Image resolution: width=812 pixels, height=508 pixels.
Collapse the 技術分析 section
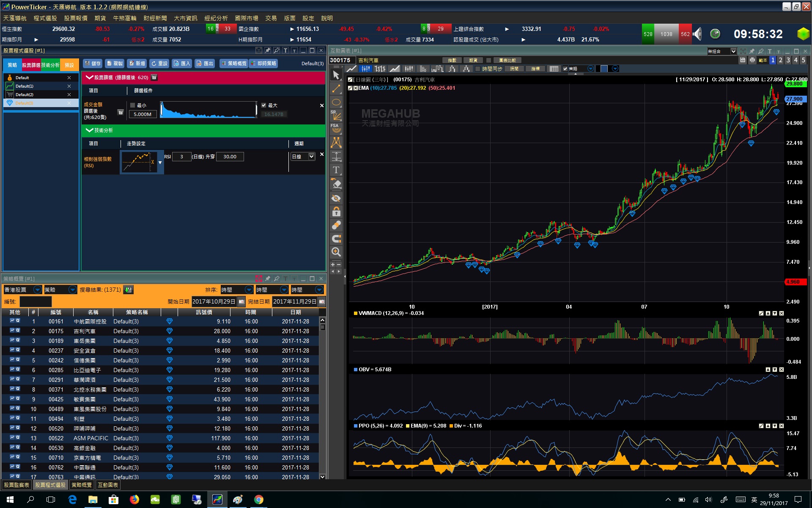[90, 130]
